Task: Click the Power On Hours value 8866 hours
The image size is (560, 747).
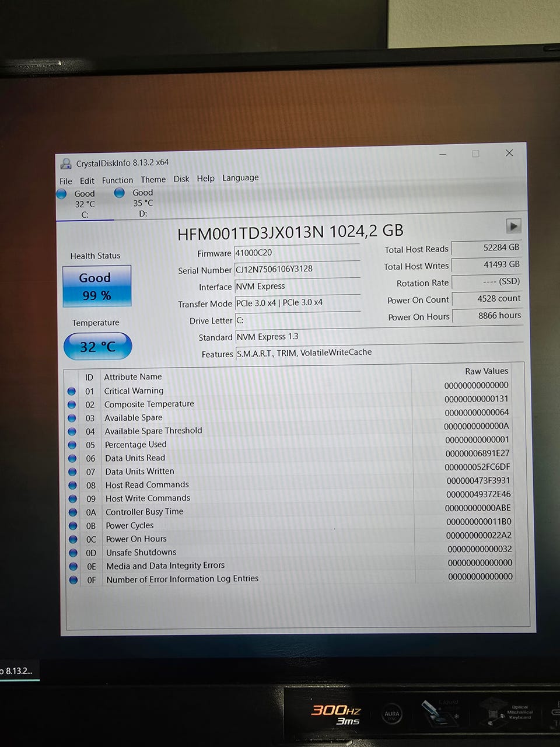Action: click(488, 315)
